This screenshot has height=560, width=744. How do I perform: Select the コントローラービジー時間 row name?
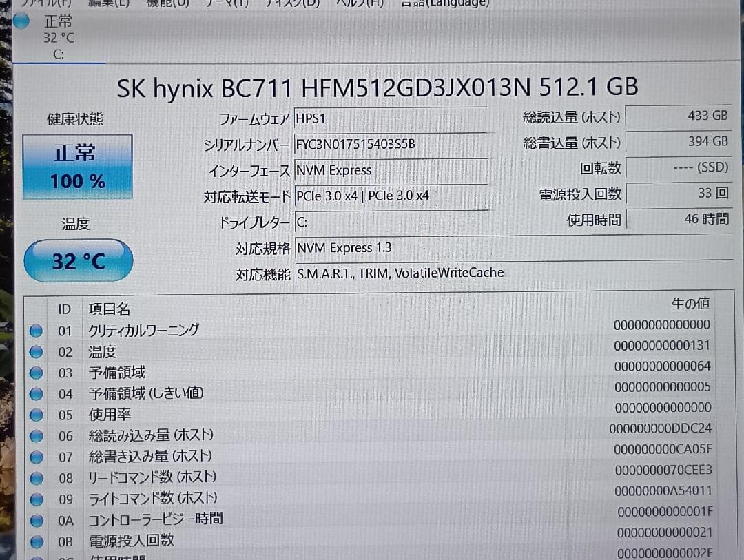(156, 519)
